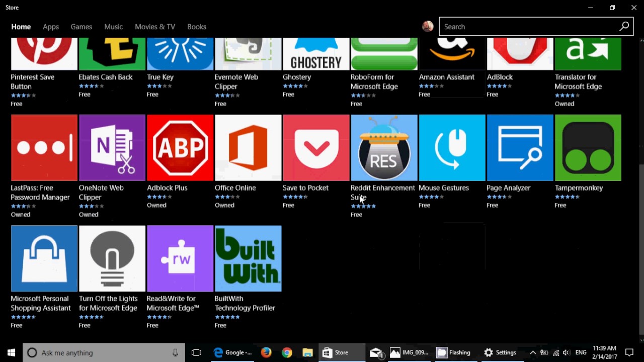Click the Adblock Plus title text
Viewport: 644px width, 362px height.
(167, 188)
